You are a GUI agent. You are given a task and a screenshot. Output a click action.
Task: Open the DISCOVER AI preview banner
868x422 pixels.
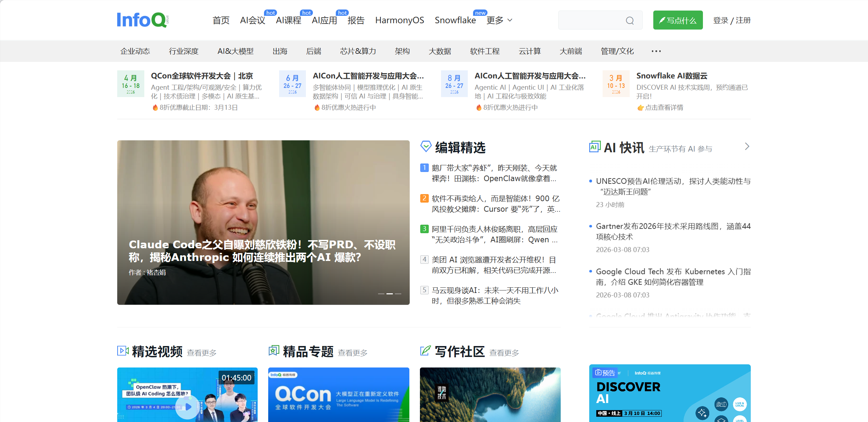click(x=669, y=393)
